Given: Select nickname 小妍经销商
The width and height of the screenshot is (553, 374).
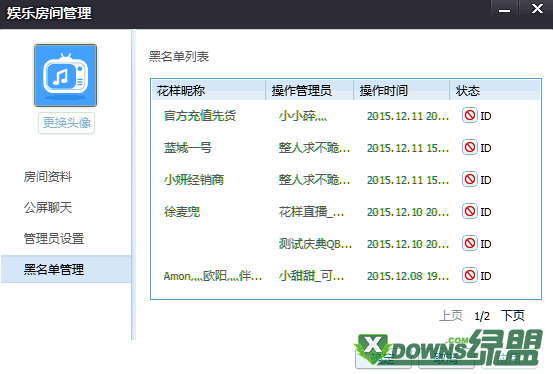Looking at the screenshot, I should [x=194, y=180].
